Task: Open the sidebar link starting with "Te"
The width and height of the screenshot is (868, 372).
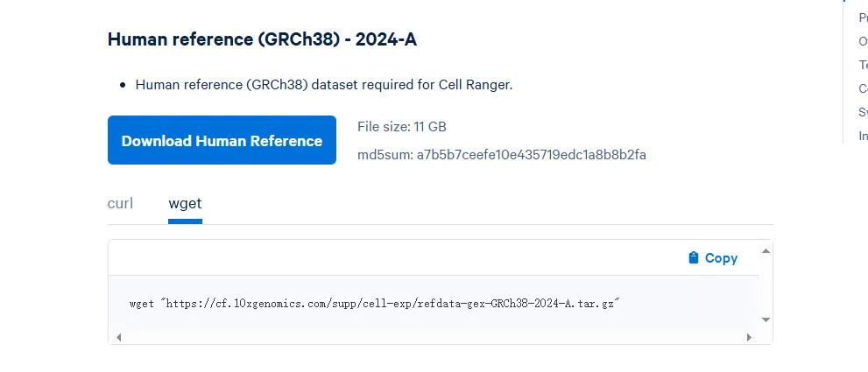Action: pyautogui.click(x=863, y=64)
